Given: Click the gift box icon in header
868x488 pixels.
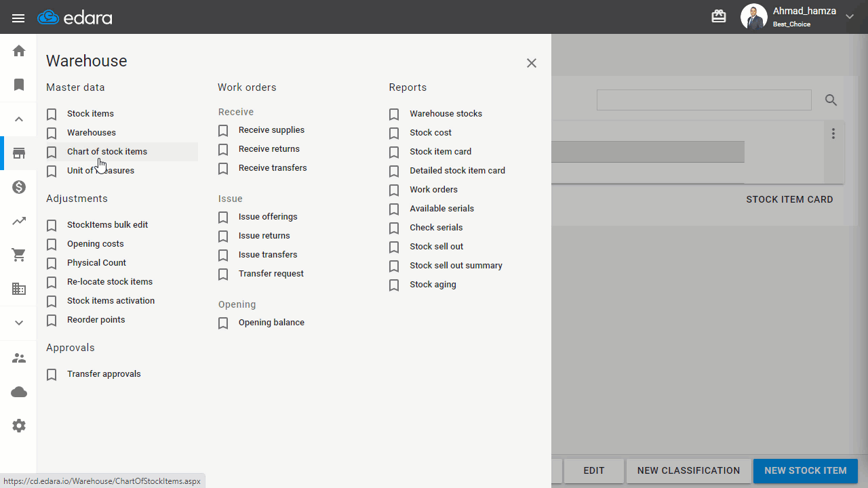Looking at the screenshot, I should [719, 16].
